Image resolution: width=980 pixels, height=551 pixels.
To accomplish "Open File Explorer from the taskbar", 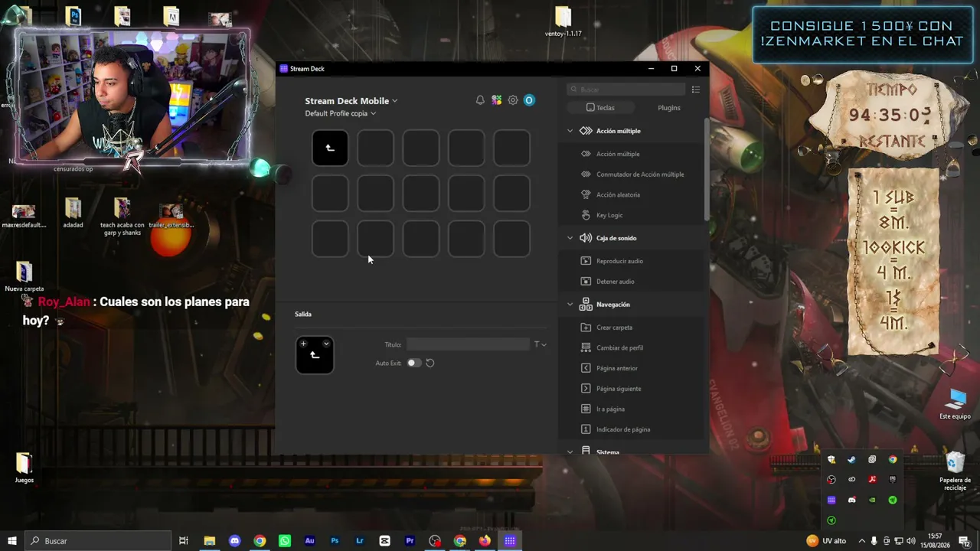I will point(209,541).
